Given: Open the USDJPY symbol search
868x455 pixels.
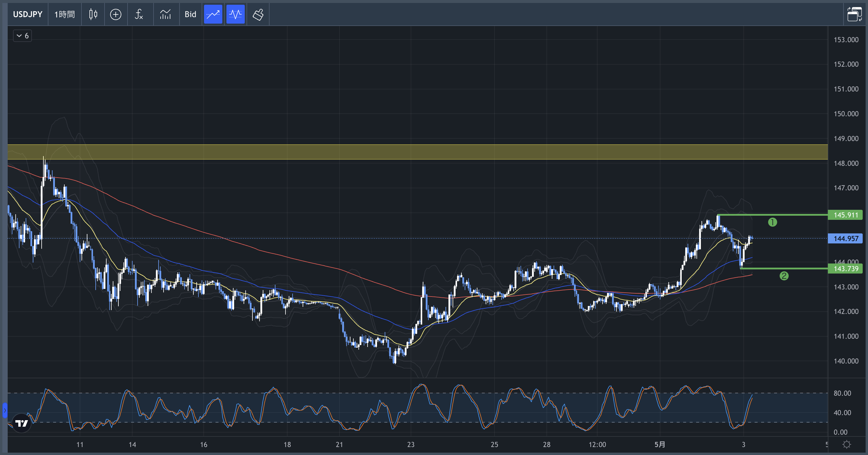Looking at the screenshot, I should click(x=28, y=14).
